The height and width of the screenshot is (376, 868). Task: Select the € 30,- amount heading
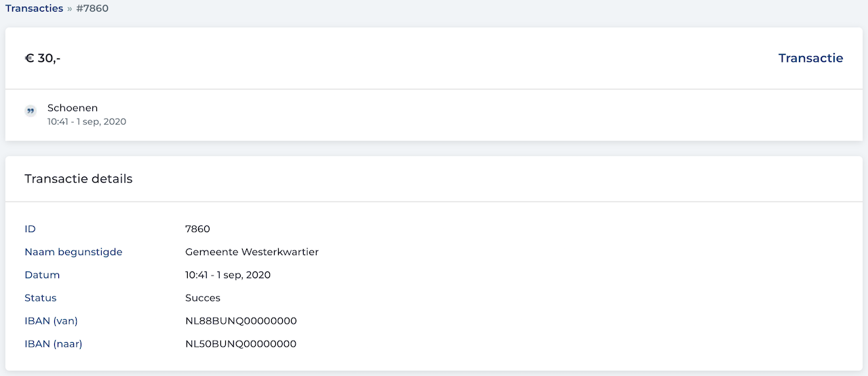(43, 58)
